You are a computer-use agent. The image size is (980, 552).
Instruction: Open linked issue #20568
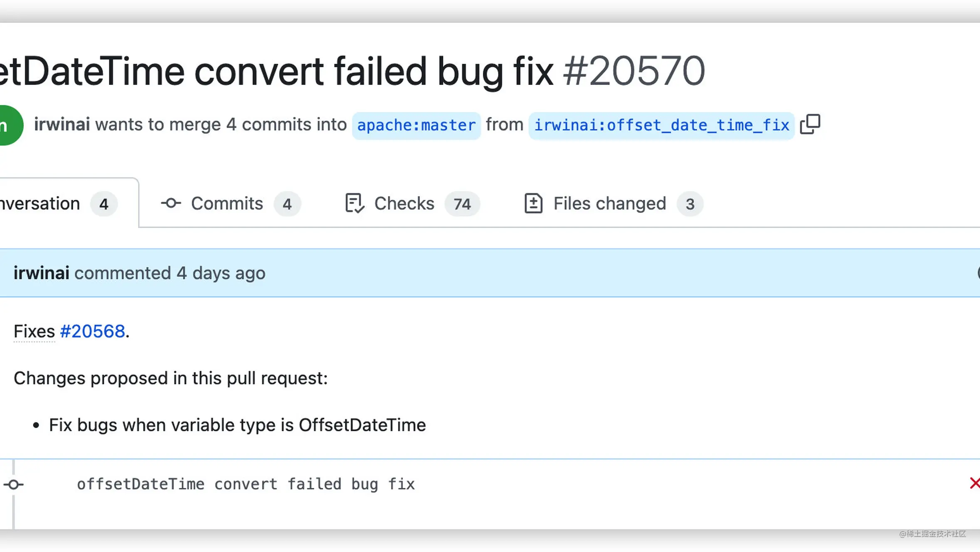coord(92,331)
